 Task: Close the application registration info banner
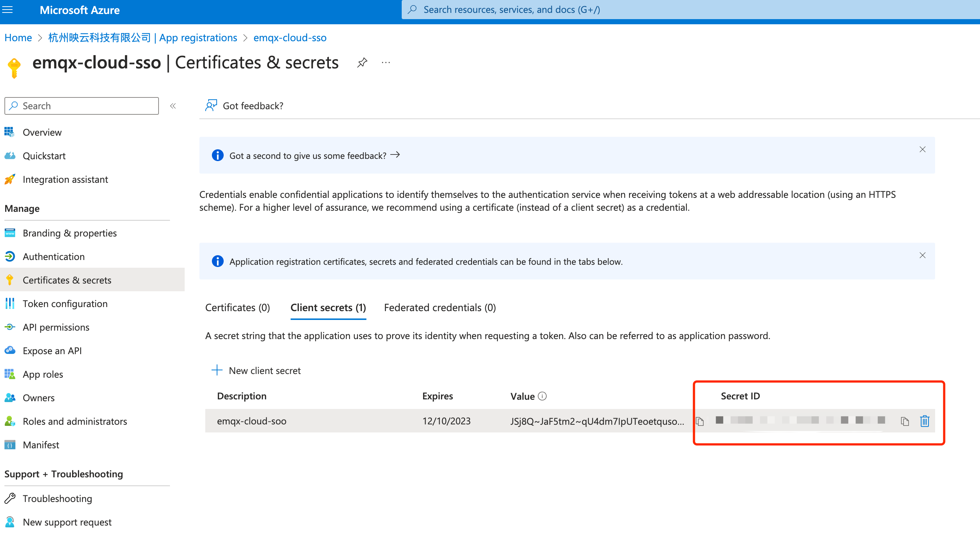point(922,255)
